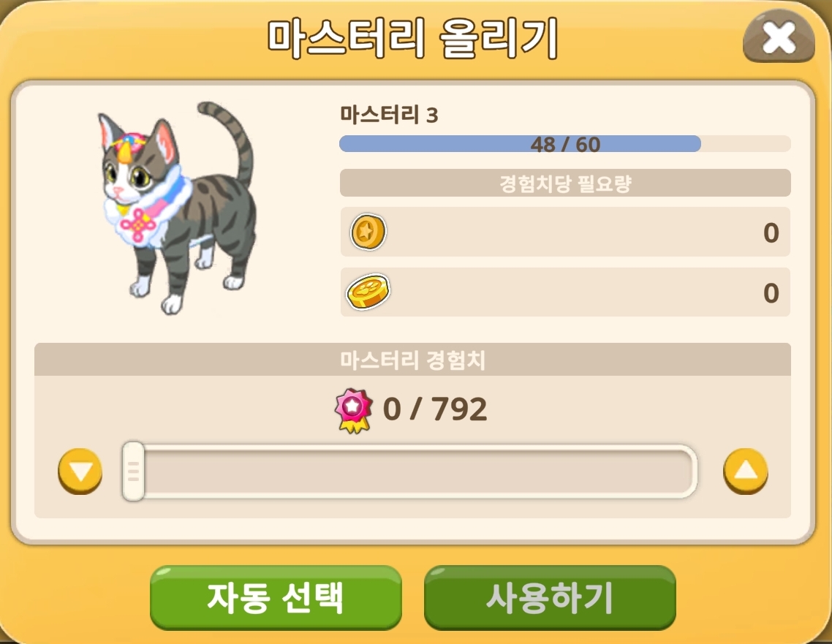Image resolution: width=832 pixels, height=644 pixels.
Task: Click the right end of the slider track
Action: click(684, 471)
